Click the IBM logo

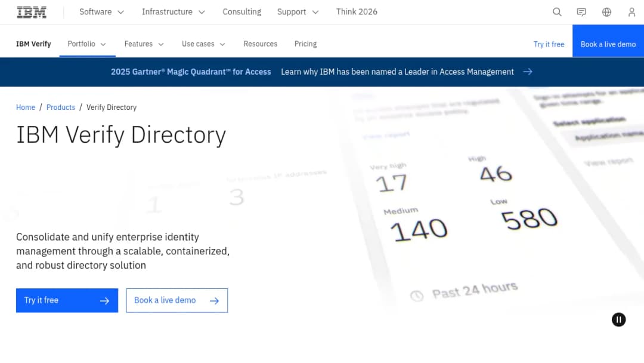click(32, 13)
